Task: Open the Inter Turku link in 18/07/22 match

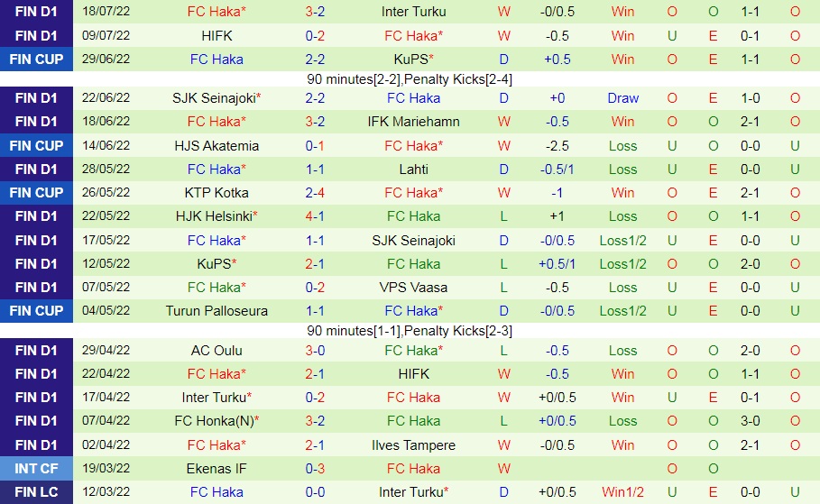Action: tap(413, 13)
